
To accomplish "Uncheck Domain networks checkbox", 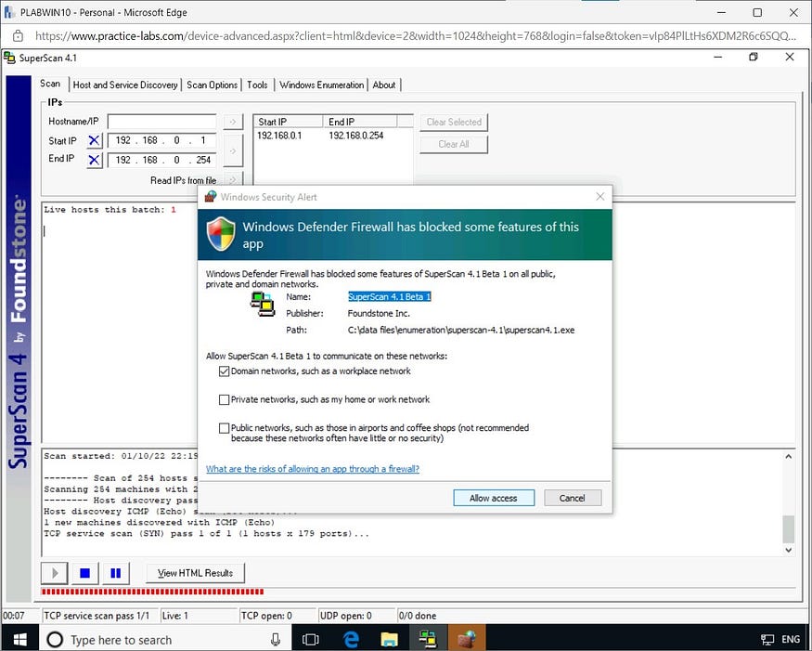I will click(x=224, y=371).
